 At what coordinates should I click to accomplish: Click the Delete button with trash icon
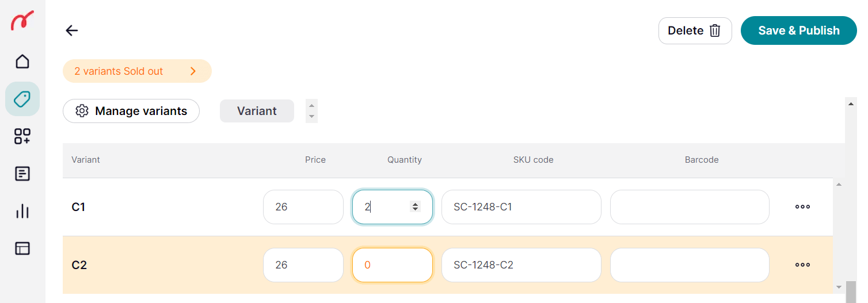click(695, 30)
